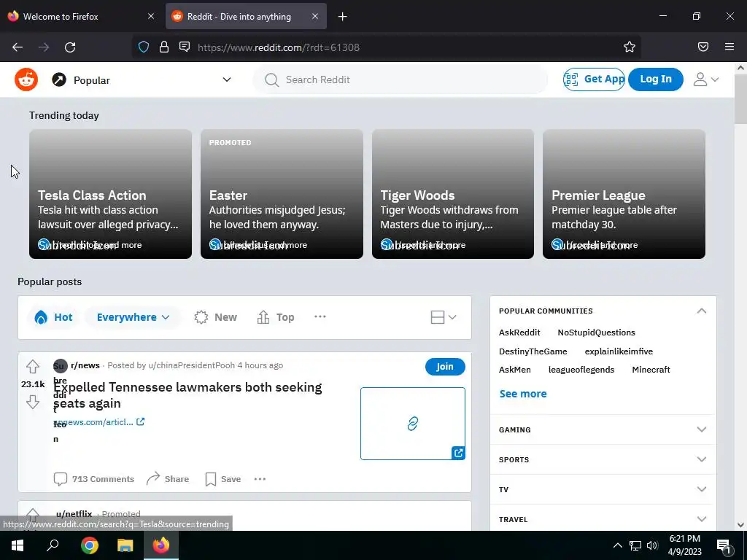Join the r/news community

445,367
